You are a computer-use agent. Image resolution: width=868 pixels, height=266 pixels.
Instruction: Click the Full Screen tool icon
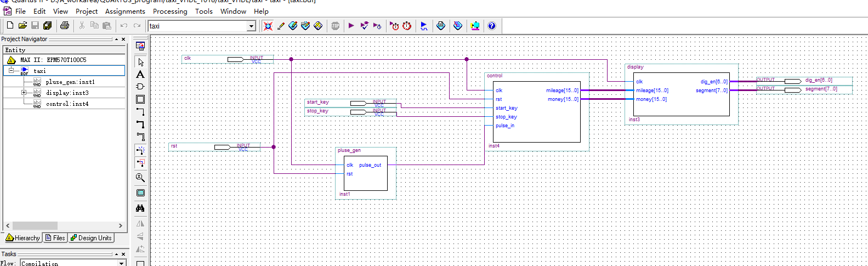pos(140,193)
